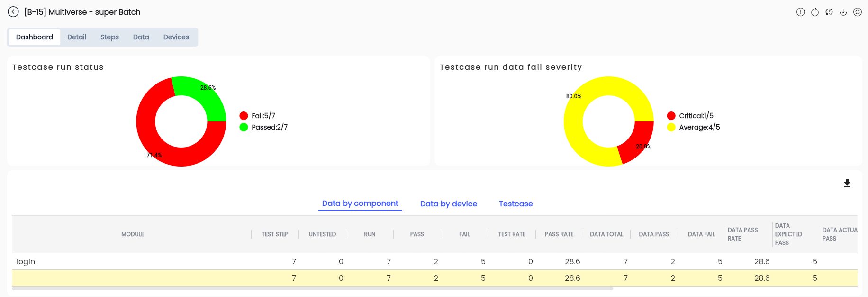Image resolution: width=868 pixels, height=297 pixels.
Task: Click the circled sync arrows icon
Action: coord(858,12)
